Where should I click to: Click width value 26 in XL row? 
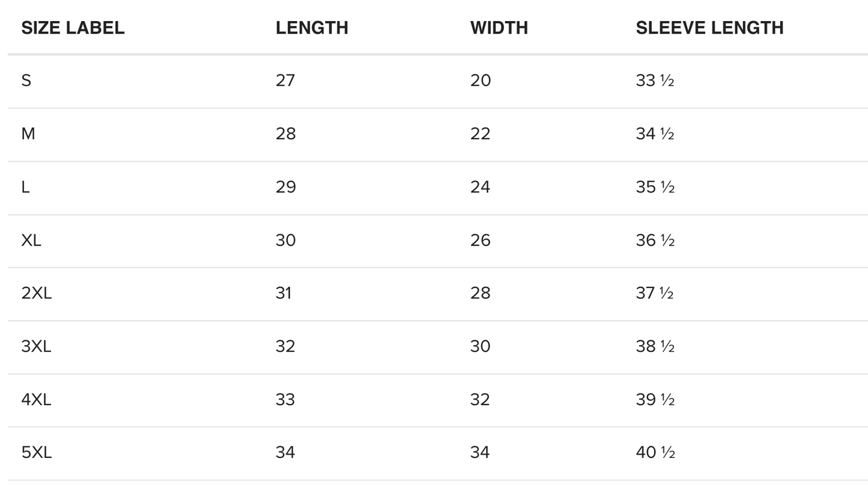click(480, 240)
